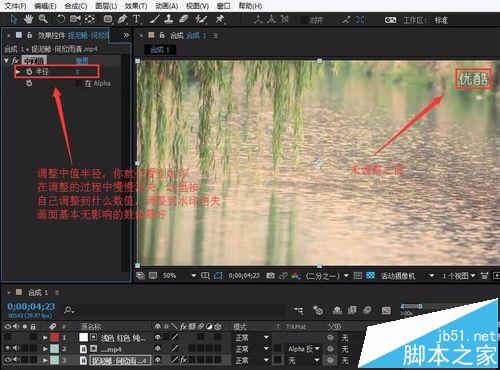Select the Roto Brush tool
Screen dimensions: 500x370
201,19
